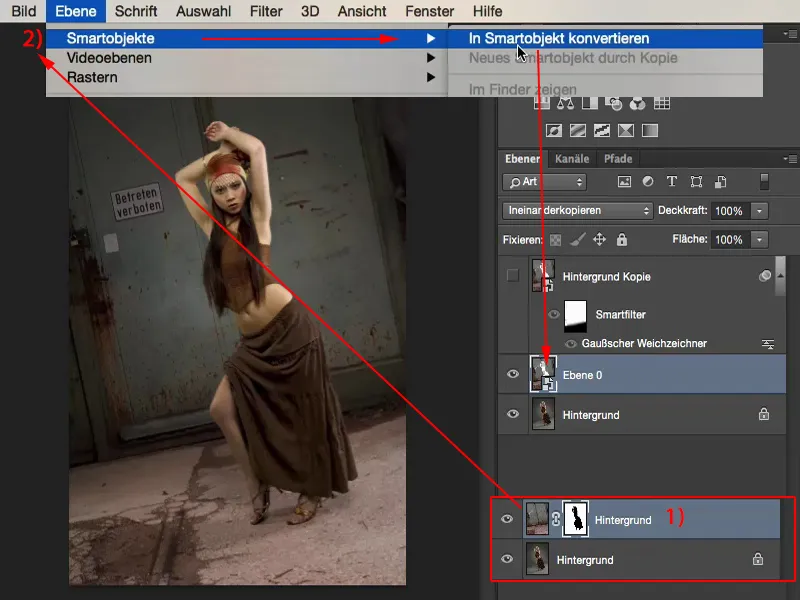Open Gaußscher Weichzeichner blending options icon
The image size is (800, 600).
pos(768,344)
